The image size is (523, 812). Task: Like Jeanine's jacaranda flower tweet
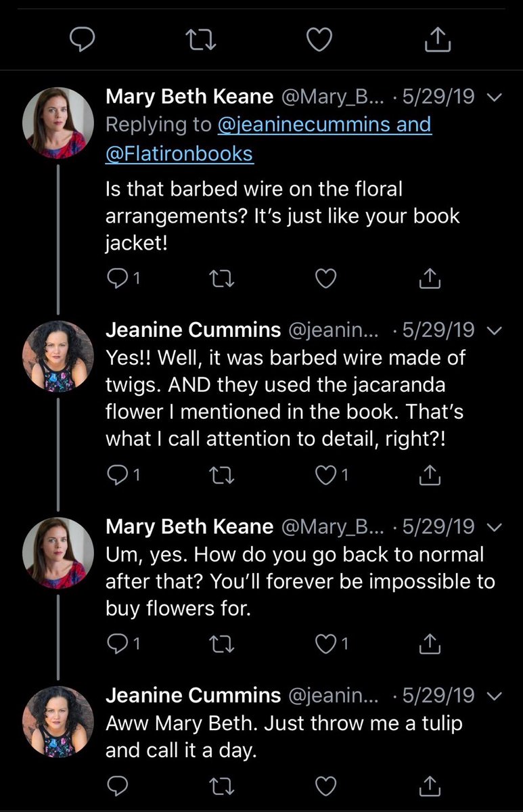[x=326, y=476]
